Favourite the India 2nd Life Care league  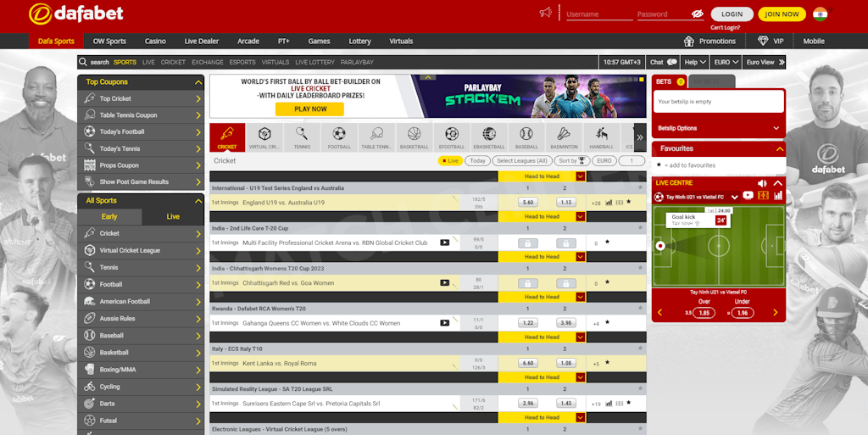pos(641,228)
